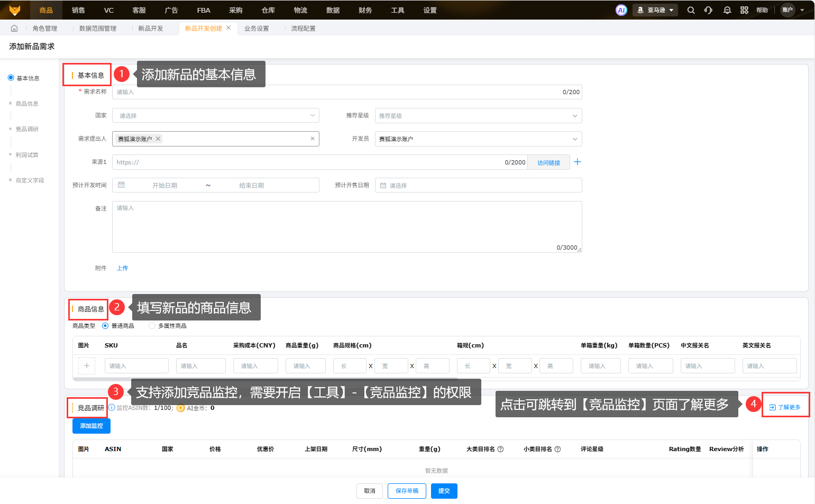Image resolution: width=815 pixels, height=504 pixels.
Task: Click the product image upload plus box
Action: pyautogui.click(x=87, y=365)
